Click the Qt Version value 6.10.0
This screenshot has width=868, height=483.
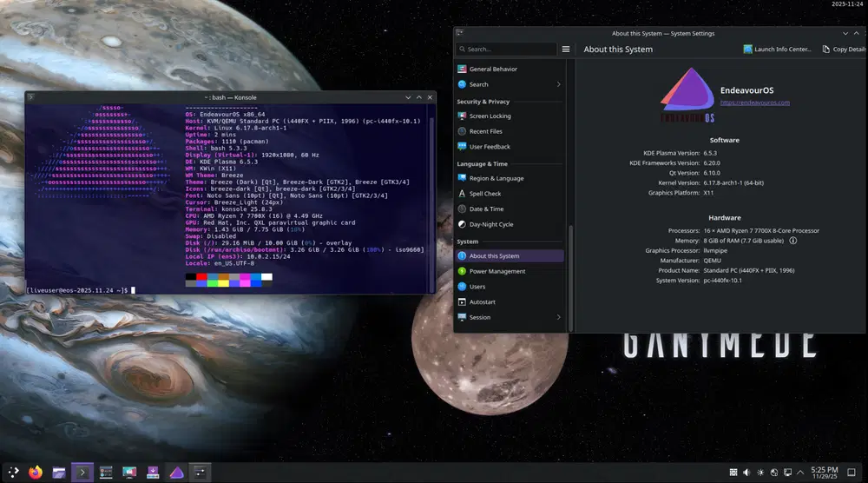[x=712, y=174]
